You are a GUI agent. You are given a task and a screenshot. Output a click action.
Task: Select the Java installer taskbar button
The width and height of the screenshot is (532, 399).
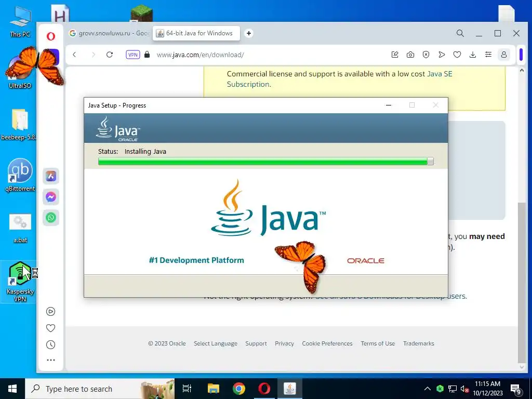point(290,389)
